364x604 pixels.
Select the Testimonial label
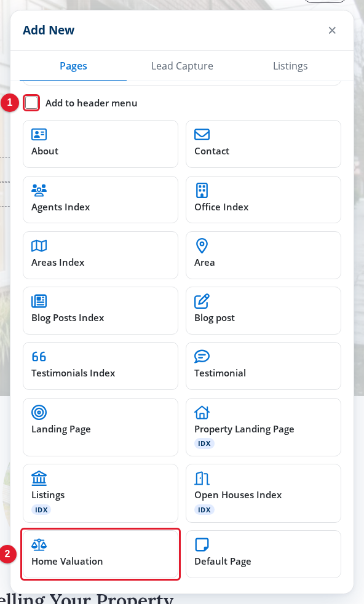(220, 373)
